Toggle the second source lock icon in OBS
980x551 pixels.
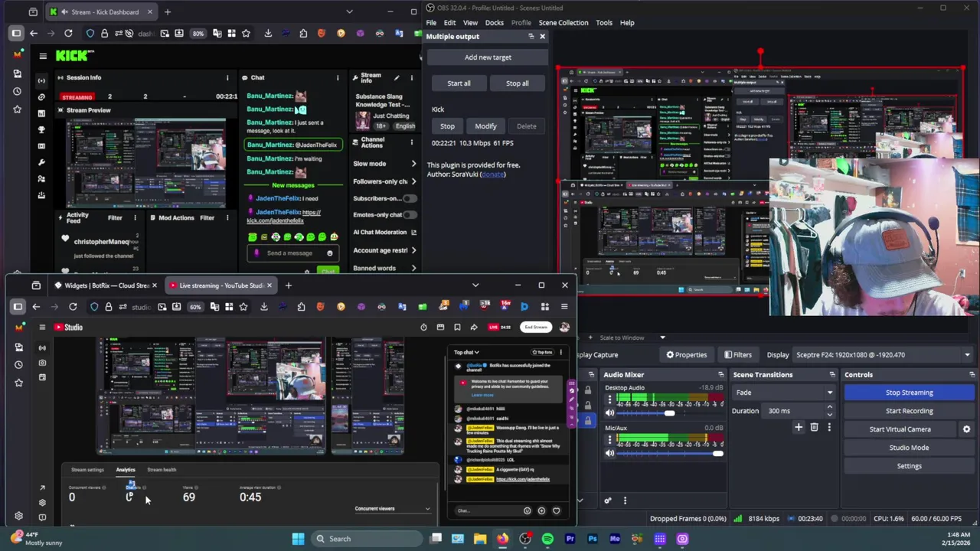pyautogui.click(x=588, y=405)
